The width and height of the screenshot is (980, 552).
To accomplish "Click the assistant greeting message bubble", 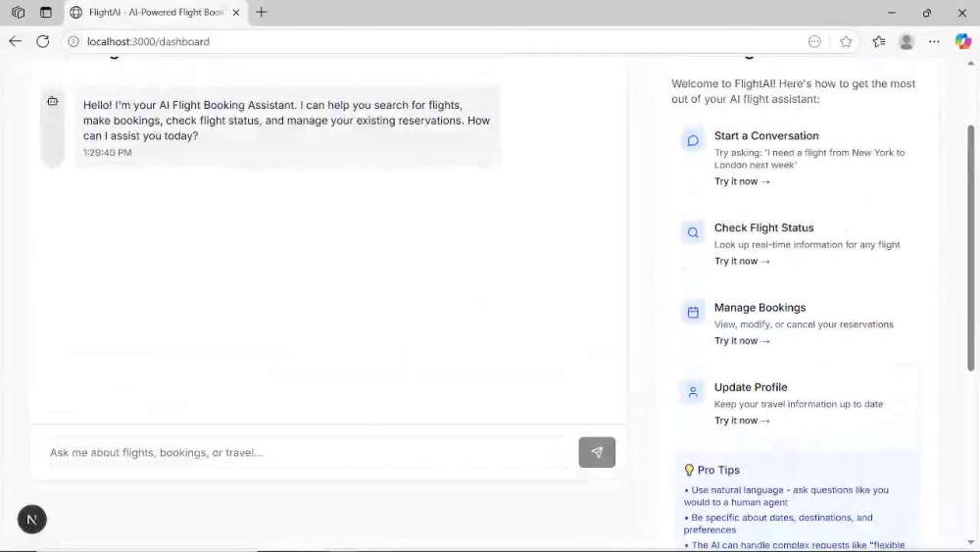I will 287,126.
